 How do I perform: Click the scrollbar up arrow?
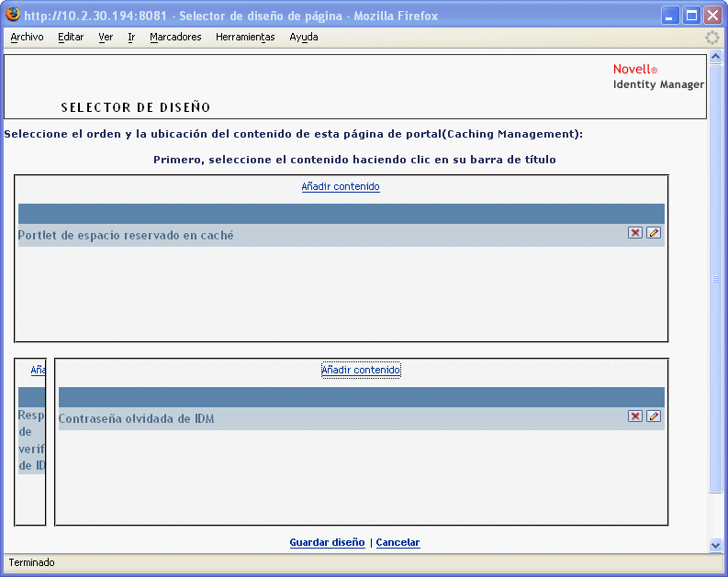pos(715,57)
